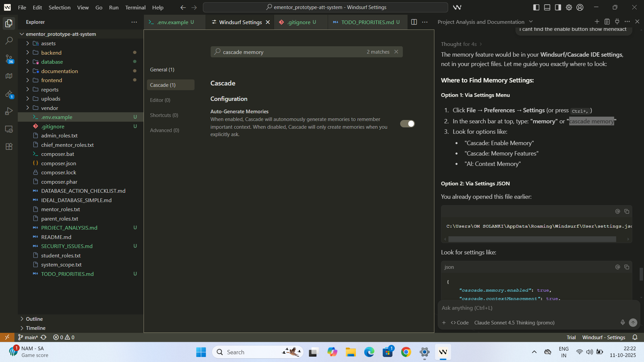
Task: Open the Terminal menu
Action: 135,7
